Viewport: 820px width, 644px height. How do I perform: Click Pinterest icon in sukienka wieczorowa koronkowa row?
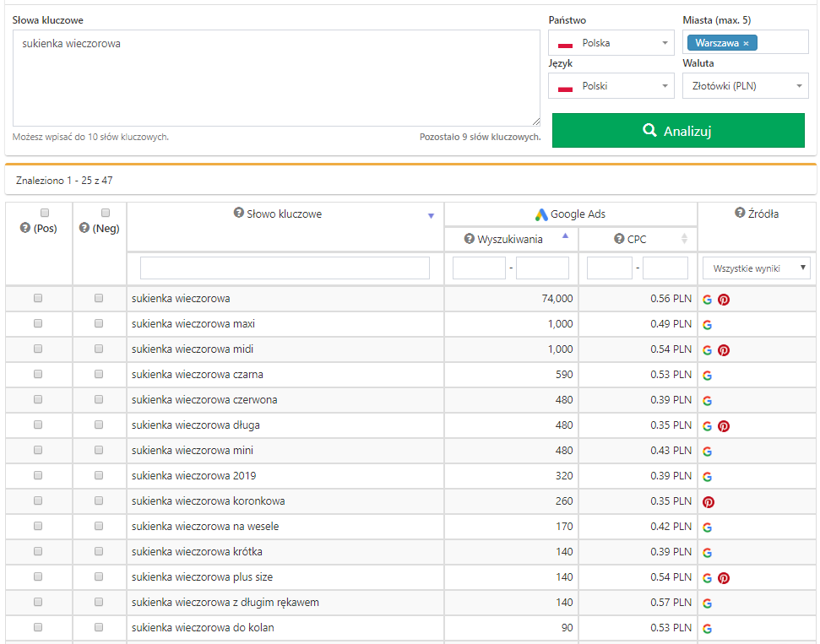point(709,502)
